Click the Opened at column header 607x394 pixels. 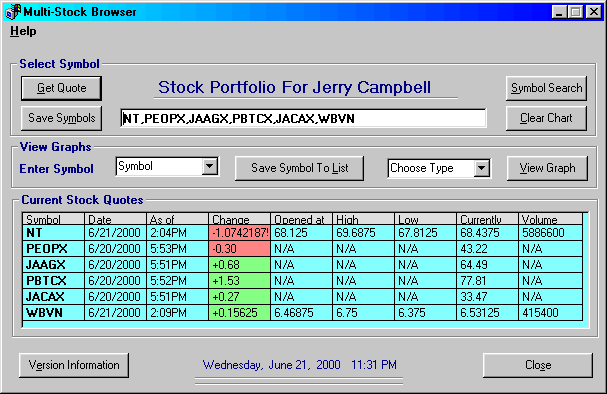tap(302, 219)
